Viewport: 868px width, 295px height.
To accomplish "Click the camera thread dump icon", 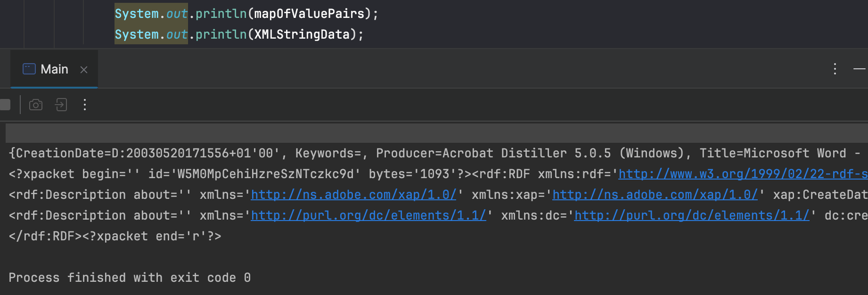I will coord(36,105).
